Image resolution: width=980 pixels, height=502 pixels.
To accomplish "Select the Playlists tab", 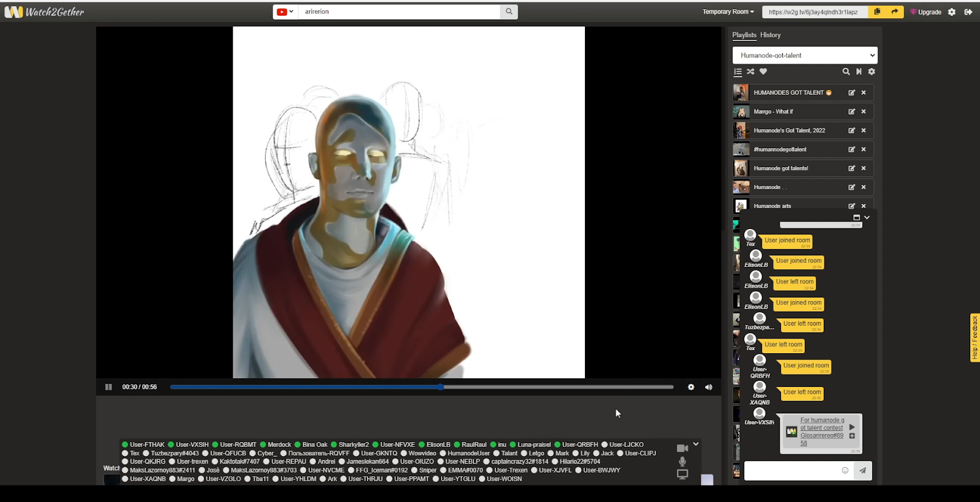I will tap(744, 35).
